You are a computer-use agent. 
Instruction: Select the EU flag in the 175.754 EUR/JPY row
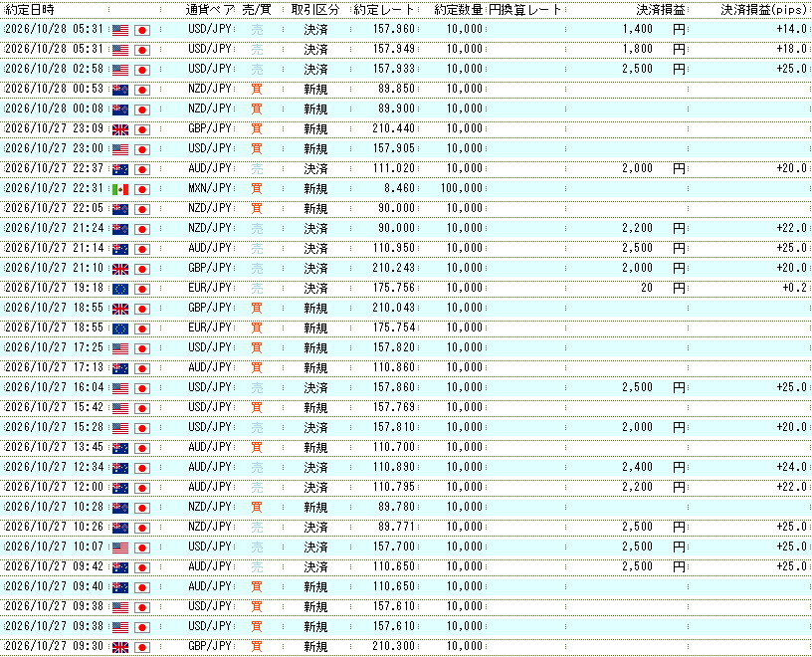[120, 328]
